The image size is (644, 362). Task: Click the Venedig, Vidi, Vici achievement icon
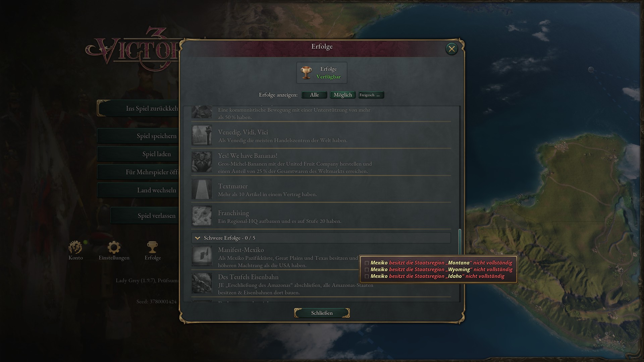202,135
